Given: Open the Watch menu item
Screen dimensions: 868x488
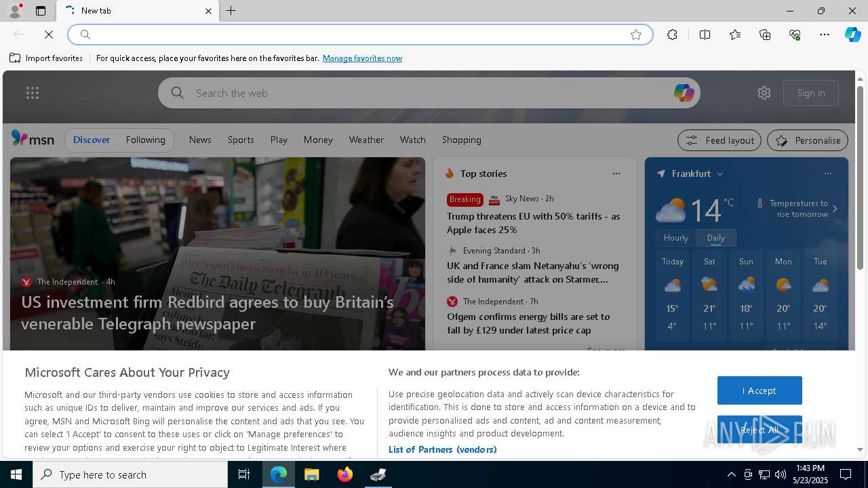Looking at the screenshot, I should click(412, 140).
